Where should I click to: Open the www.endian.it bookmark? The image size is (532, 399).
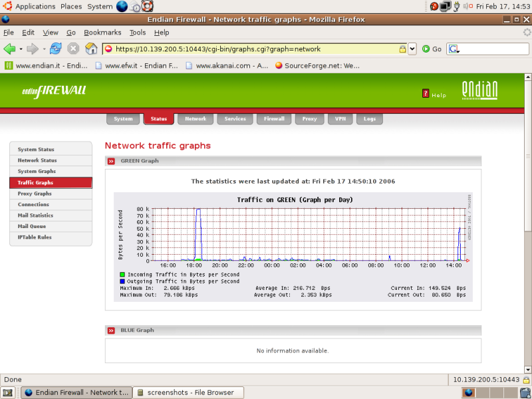click(46, 66)
